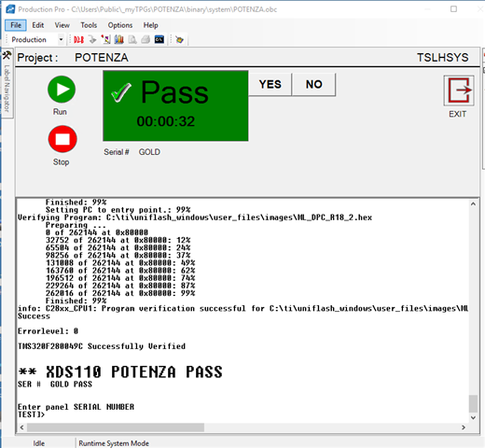The image size is (485, 448).
Task: Click the TEST]> prompt line in console
Action: click(x=32, y=414)
